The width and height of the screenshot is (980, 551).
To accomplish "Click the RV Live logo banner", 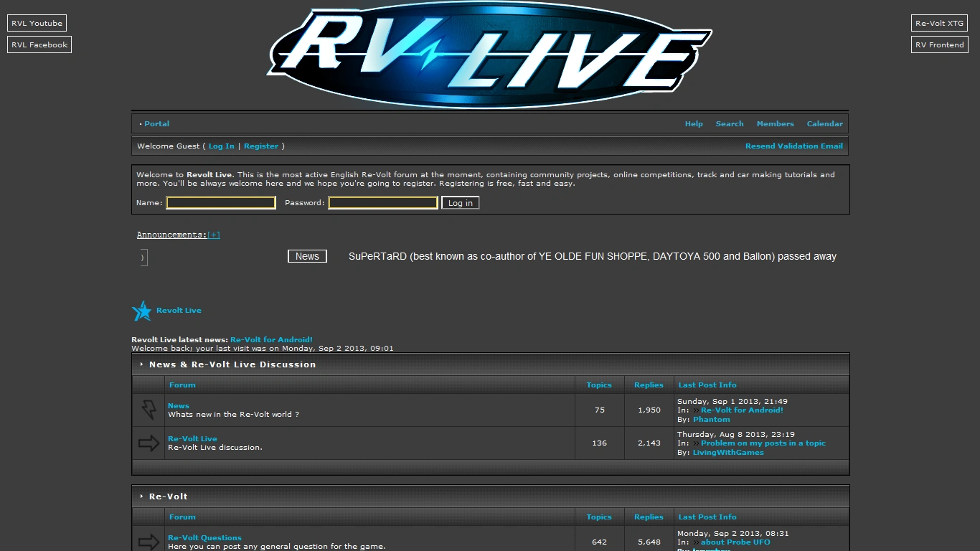I will click(490, 55).
